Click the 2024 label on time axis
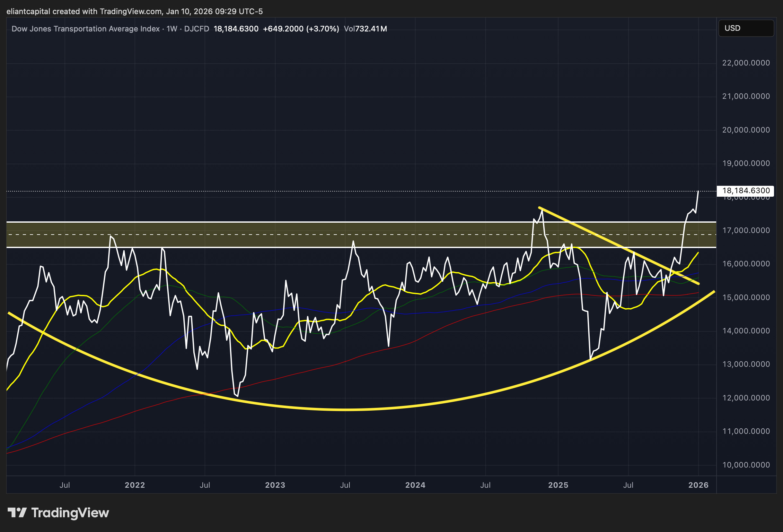Screen dimensions: 783x532 (x=415, y=485)
